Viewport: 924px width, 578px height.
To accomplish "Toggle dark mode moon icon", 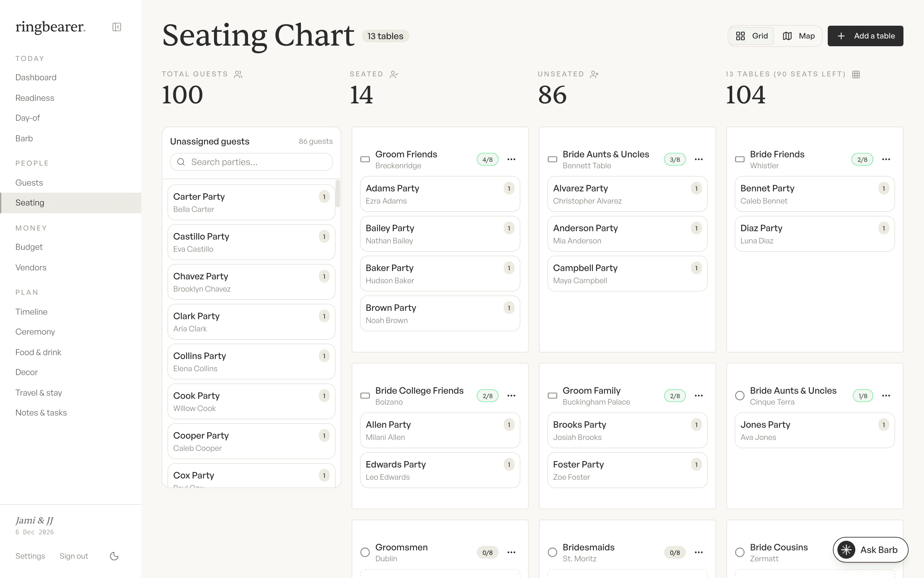I will click(114, 556).
